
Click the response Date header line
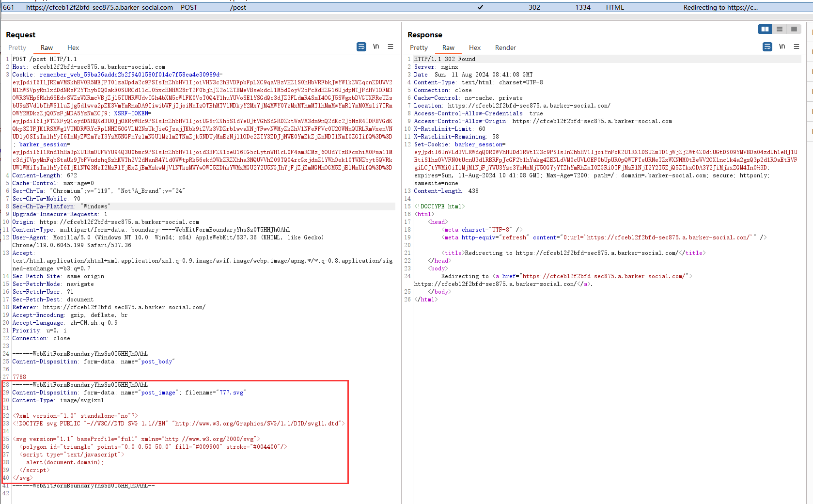point(473,75)
